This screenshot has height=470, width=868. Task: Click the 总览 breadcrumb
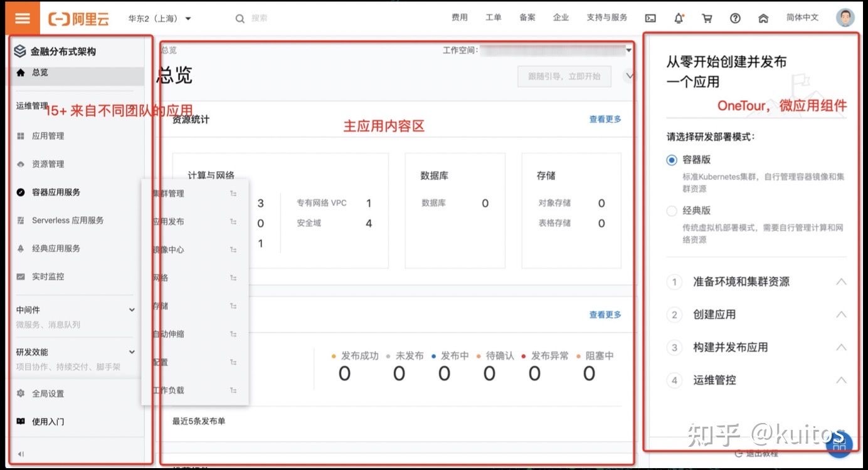tap(169, 50)
